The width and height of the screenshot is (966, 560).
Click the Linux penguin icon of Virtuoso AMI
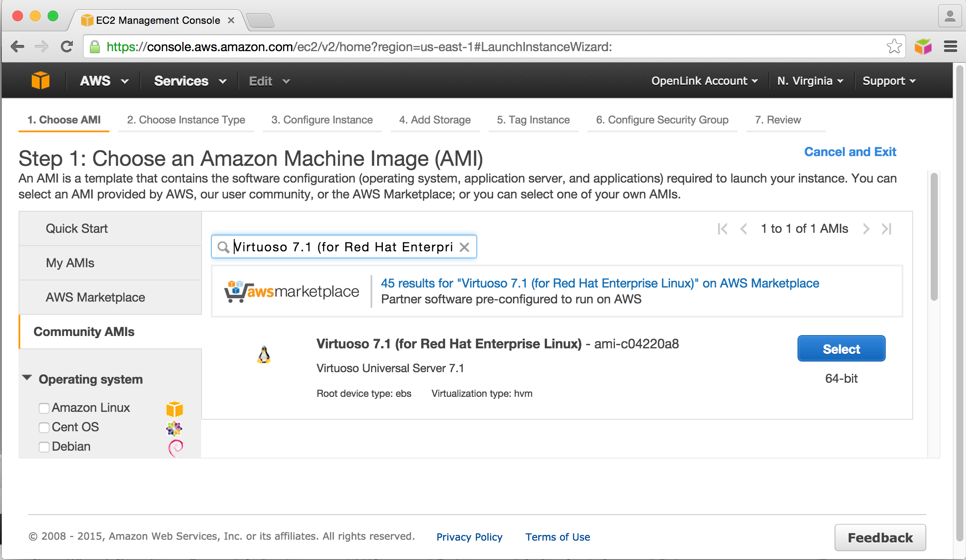tap(264, 355)
